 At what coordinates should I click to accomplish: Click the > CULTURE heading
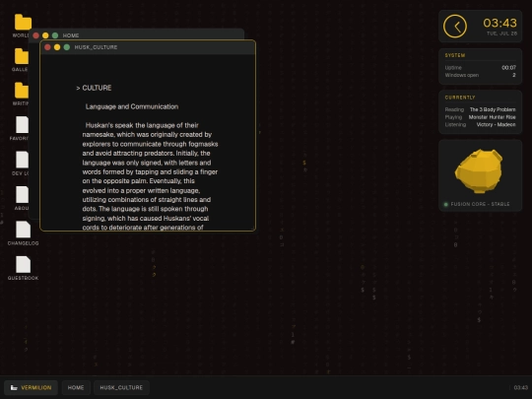click(x=94, y=88)
